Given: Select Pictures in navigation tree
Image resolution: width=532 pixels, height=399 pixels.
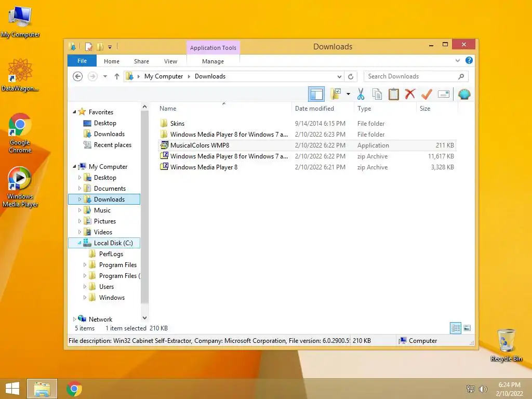Looking at the screenshot, I should click(104, 221).
